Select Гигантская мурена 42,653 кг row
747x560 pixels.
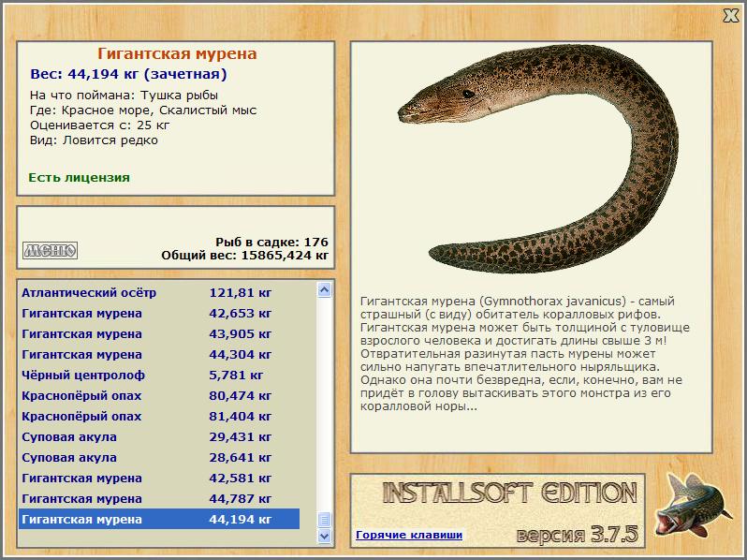coord(159,313)
